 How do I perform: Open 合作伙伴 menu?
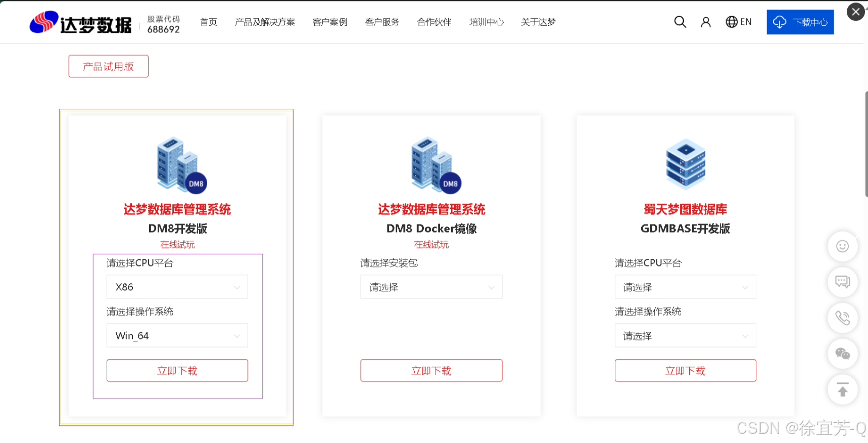point(434,22)
